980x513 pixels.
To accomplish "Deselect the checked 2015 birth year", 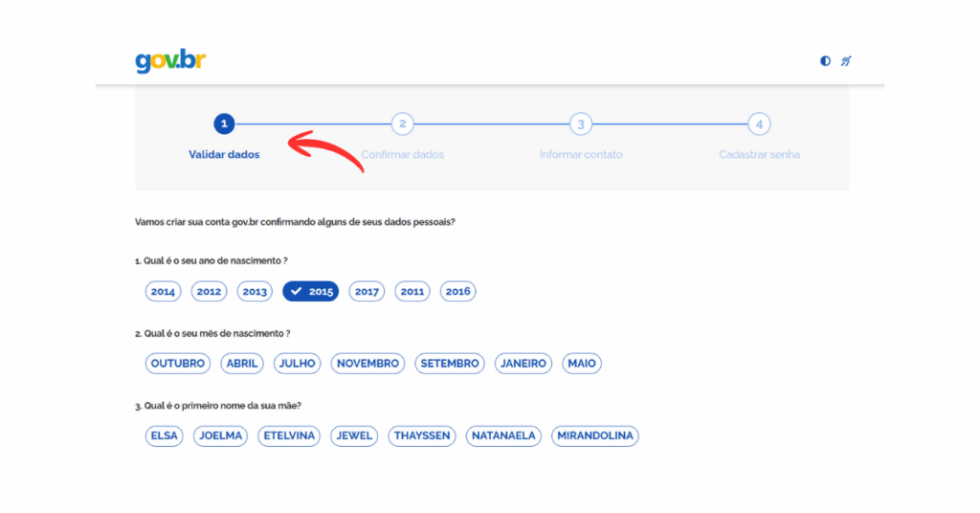I will pyautogui.click(x=311, y=292).
